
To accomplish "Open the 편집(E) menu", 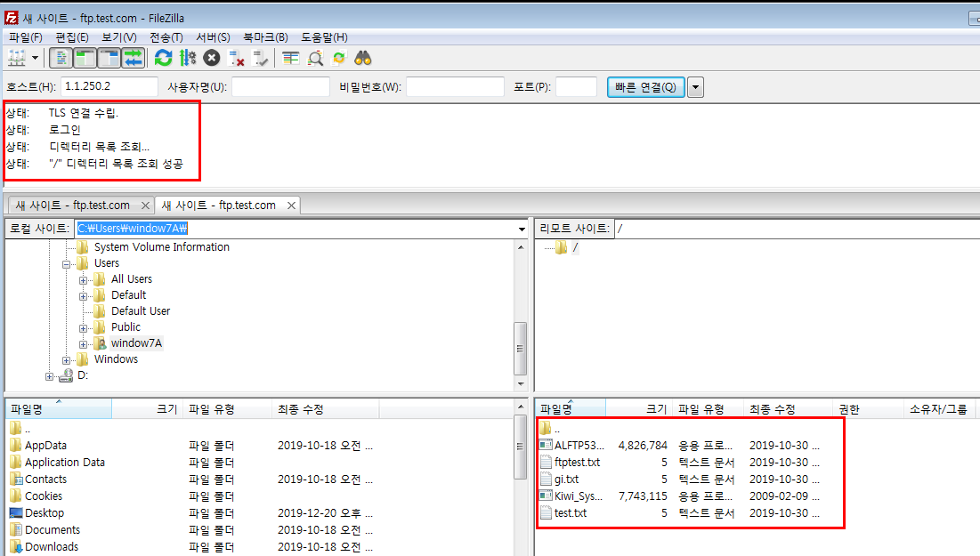I will pyautogui.click(x=72, y=37).
